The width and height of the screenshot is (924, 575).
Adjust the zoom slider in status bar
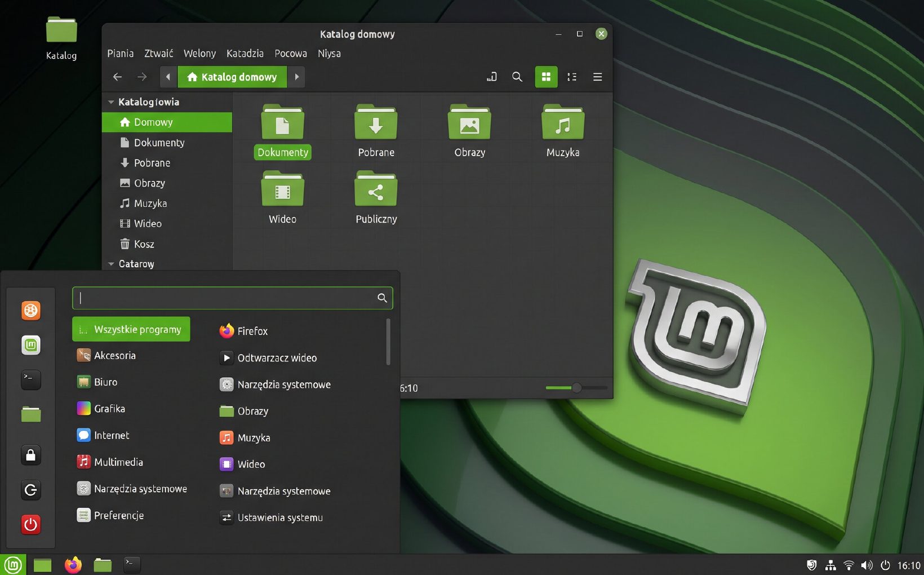(x=576, y=388)
